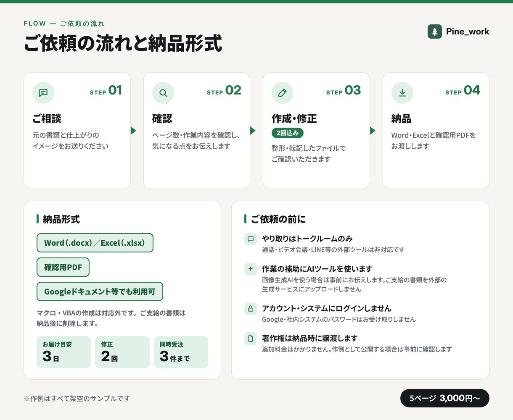Click the 納品形式 section heading
513x420 pixels.
click(x=61, y=219)
